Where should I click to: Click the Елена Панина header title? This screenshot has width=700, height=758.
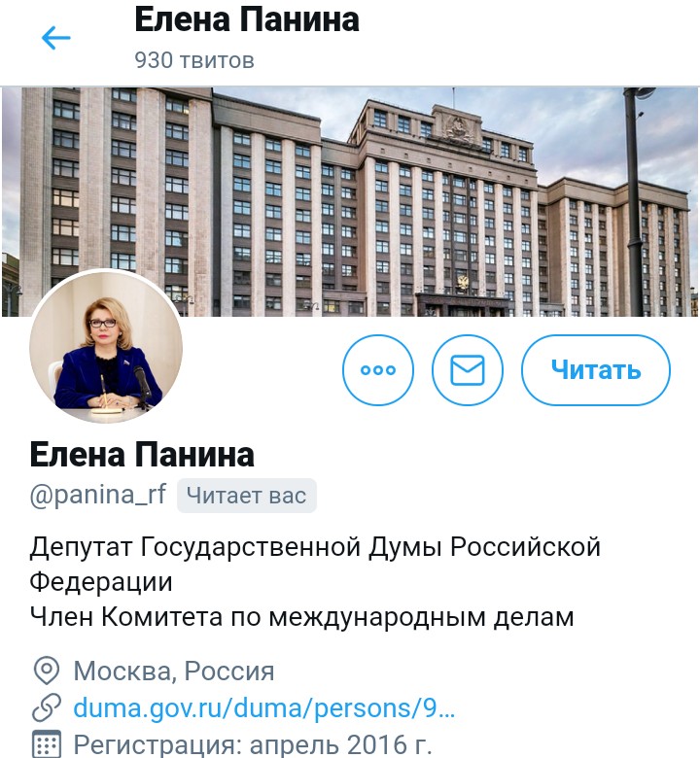[x=247, y=20]
